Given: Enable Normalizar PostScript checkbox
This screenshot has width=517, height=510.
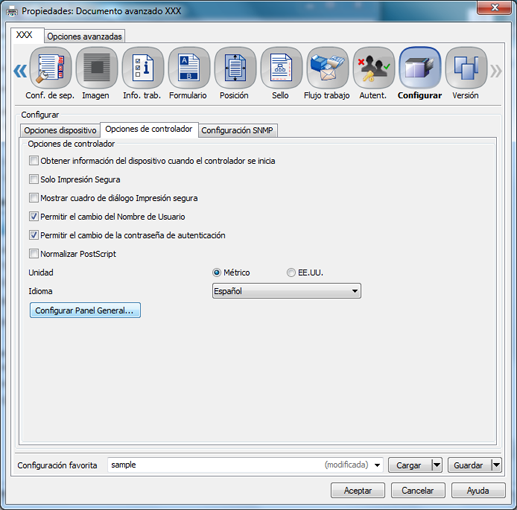Looking at the screenshot, I should pyautogui.click(x=34, y=254).
